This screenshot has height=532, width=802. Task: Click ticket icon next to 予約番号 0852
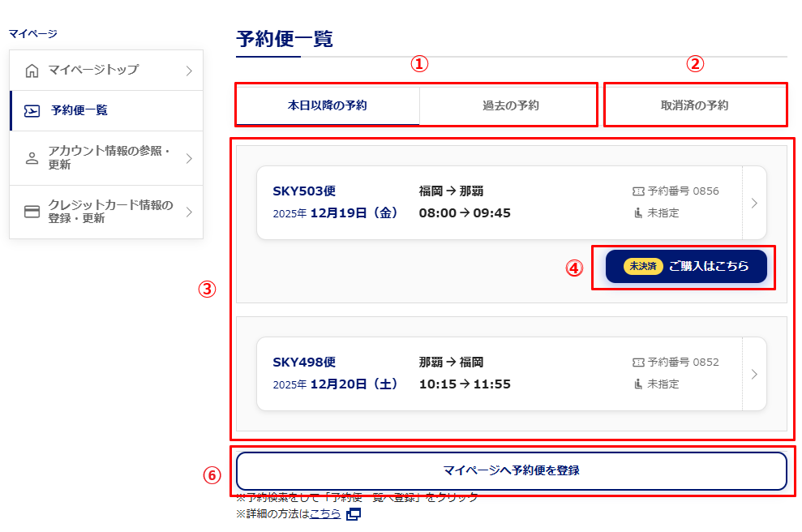click(x=637, y=363)
